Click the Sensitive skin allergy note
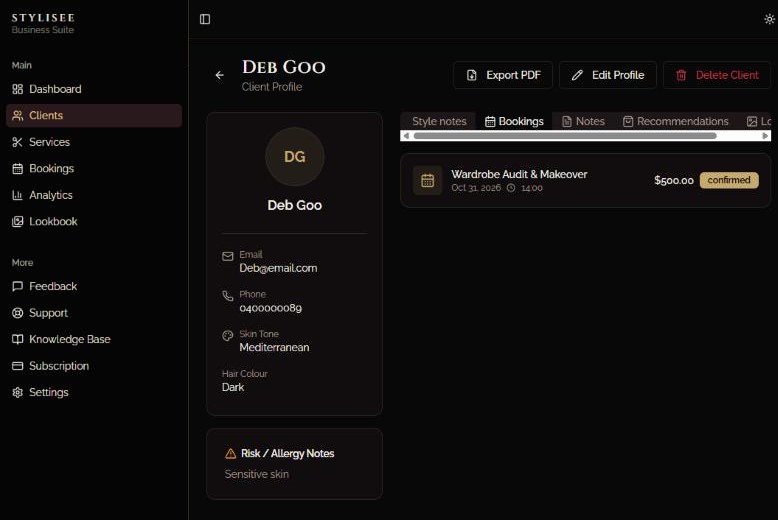The width and height of the screenshot is (778, 520). [x=257, y=474]
